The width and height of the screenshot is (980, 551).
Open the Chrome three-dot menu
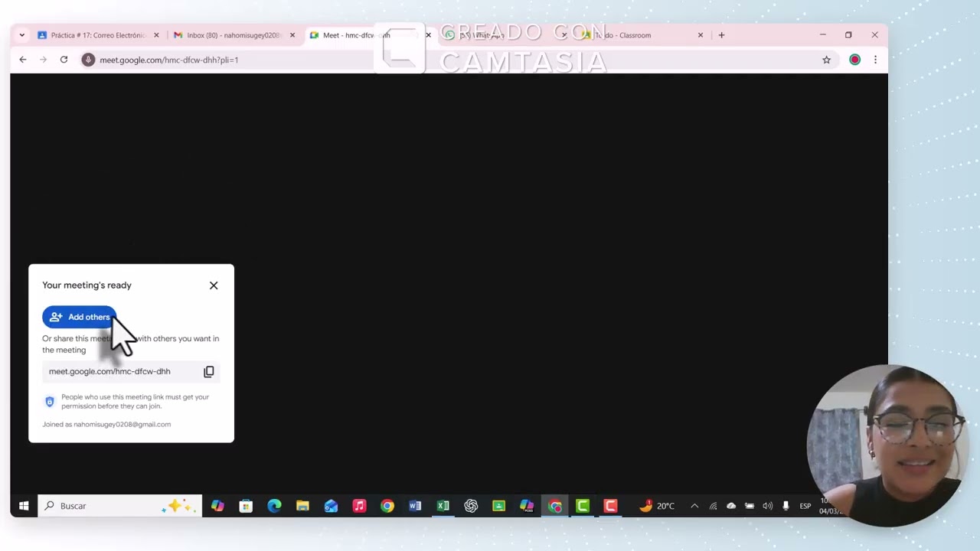875,60
